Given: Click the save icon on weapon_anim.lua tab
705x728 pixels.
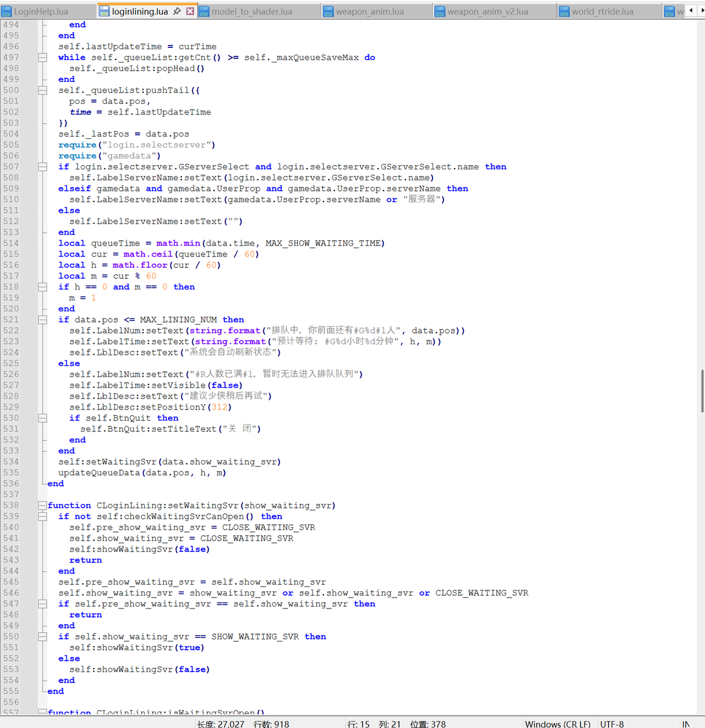Looking at the screenshot, I should [328, 12].
